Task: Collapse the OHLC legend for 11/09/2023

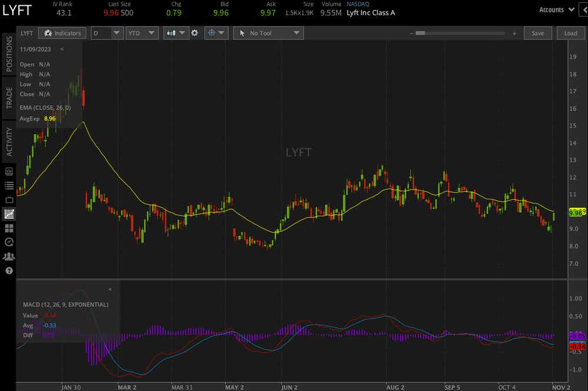Action: click(x=62, y=49)
